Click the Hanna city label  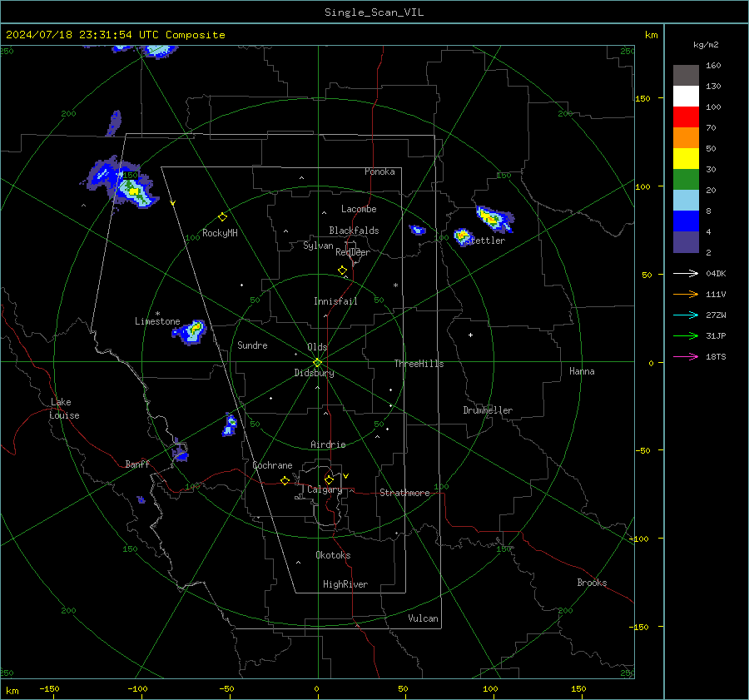(x=582, y=371)
